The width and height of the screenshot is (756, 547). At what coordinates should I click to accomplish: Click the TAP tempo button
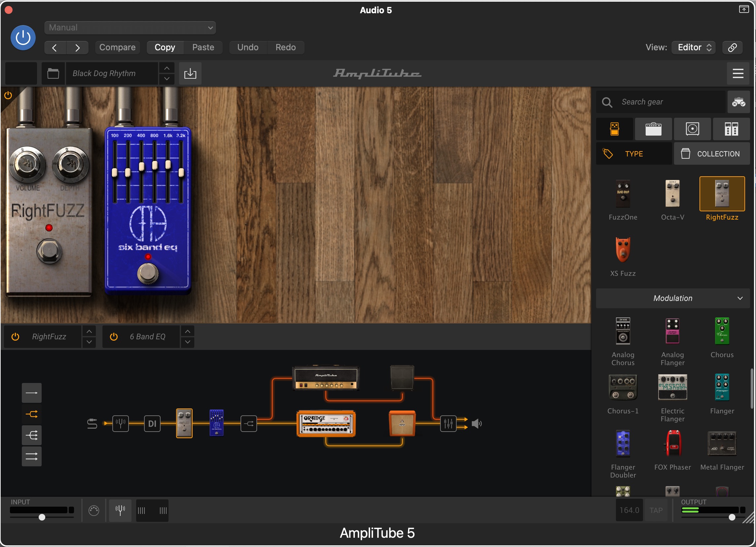coord(656,510)
